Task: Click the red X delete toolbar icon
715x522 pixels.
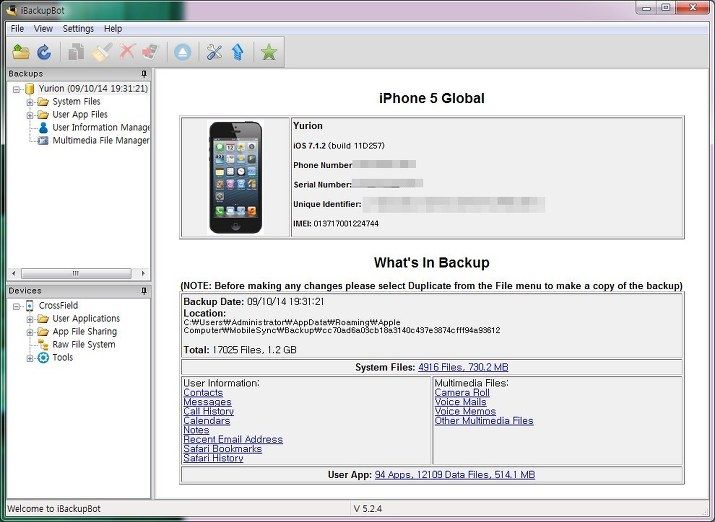Action: point(127,52)
